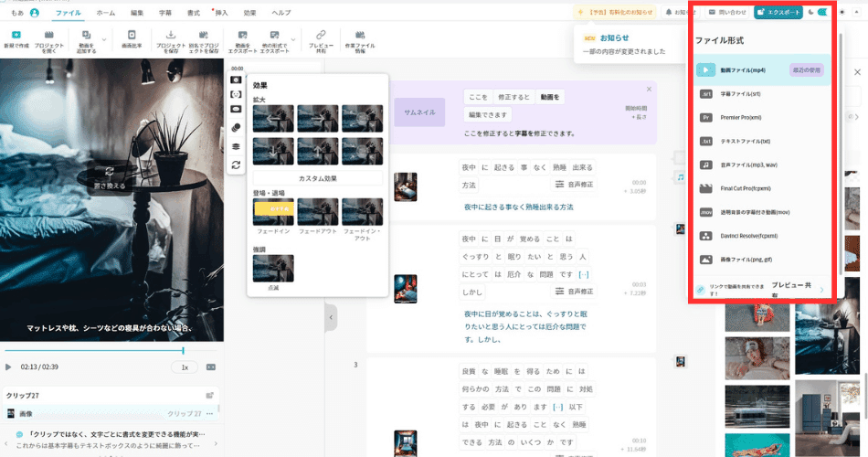Select the word 熟睡 in first clip
Image resolution: width=868 pixels, height=457 pixels.
(560, 167)
